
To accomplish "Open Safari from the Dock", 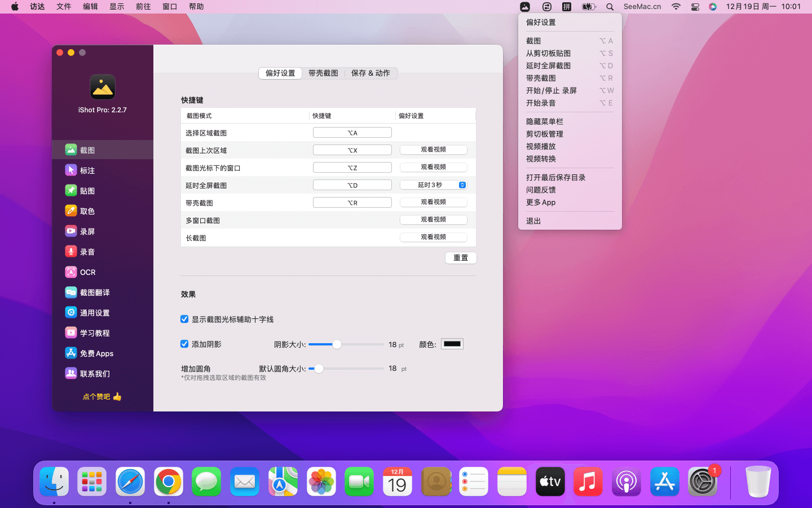I will coord(130,482).
